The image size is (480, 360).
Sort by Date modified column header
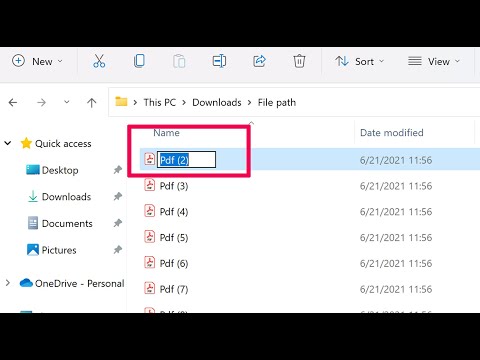(x=392, y=133)
